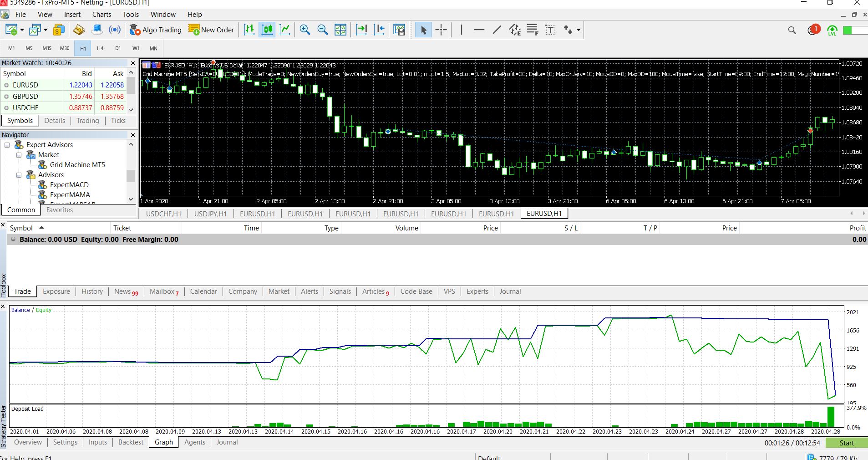This screenshot has width=868, height=460.
Task: Open the arrows objects dropdown
Action: (579, 30)
